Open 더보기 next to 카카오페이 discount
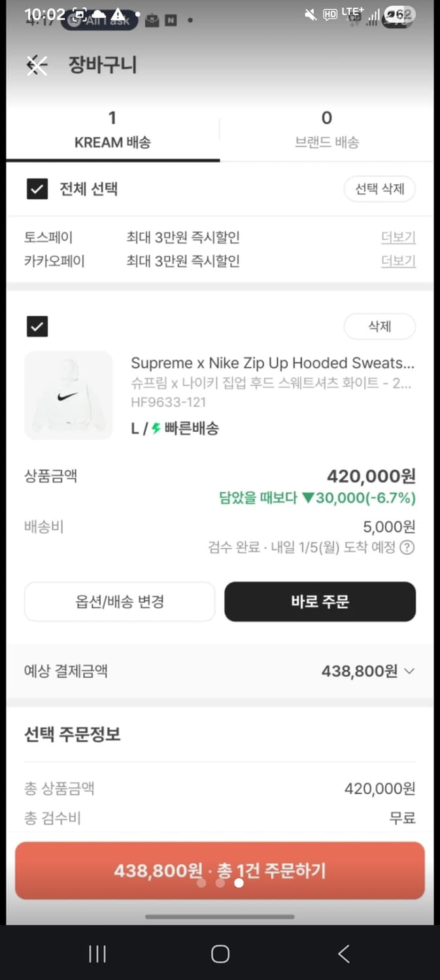Image resolution: width=440 pixels, height=980 pixels. pos(398,261)
